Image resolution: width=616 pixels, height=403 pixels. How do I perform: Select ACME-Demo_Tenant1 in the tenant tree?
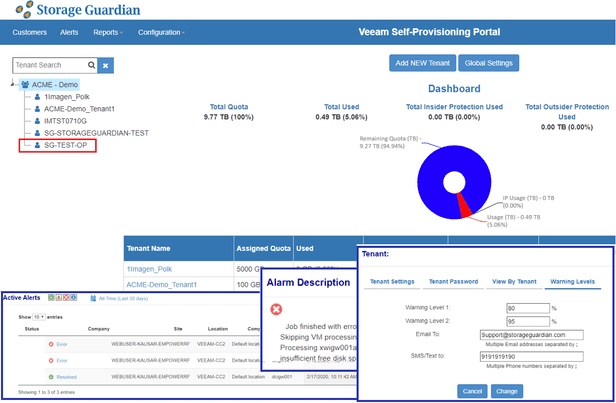point(79,109)
